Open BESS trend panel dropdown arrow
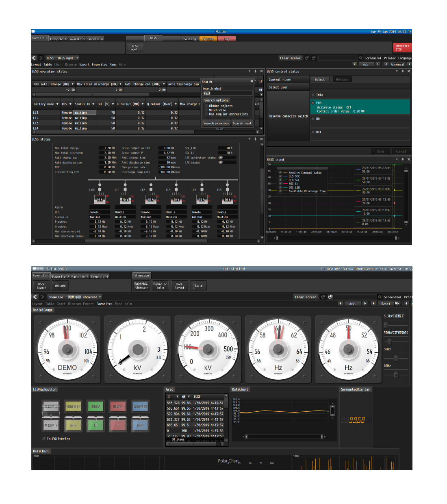The image size is (447, 504). [x=397, y=159]
